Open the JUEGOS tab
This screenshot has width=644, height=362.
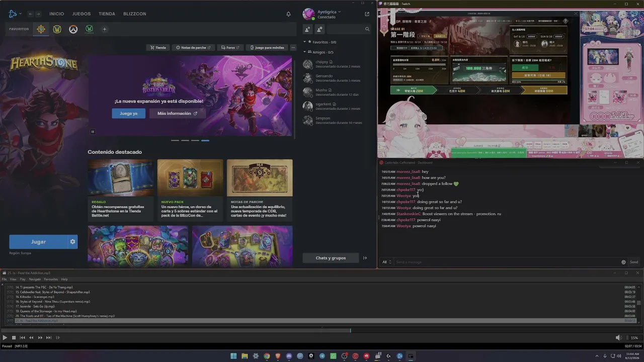tap(82, 14)
